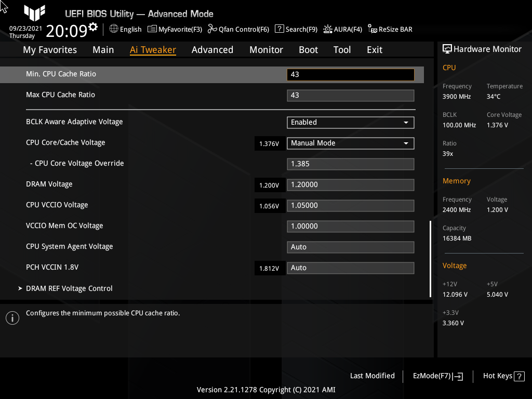Open Qfan Control(F6) fan icon
The height and width of the screenshot is (399, 532).
pos(212,29)
